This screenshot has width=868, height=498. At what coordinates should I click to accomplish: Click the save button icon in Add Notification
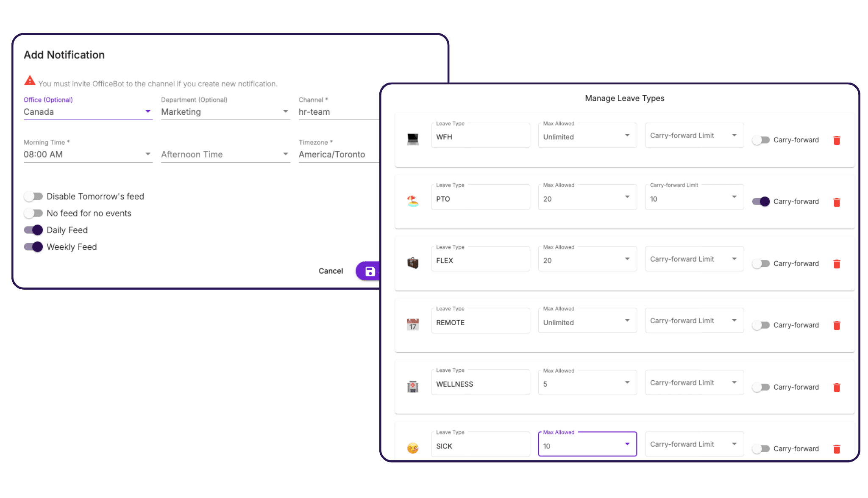[370, 271]
